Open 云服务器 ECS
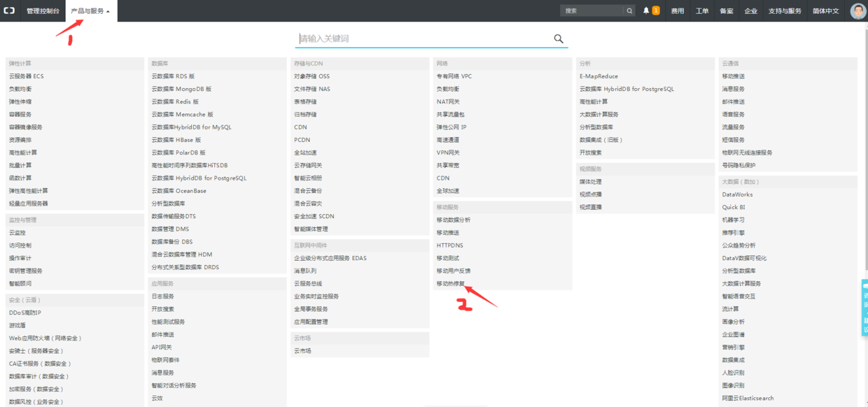Screen dimensions: 868x407 27,76
